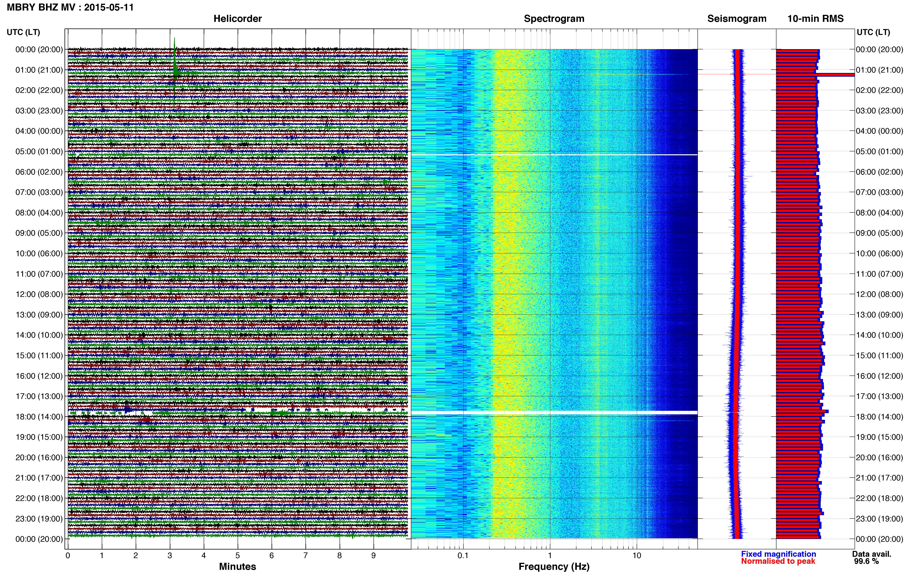Click the '9' minutes tick label
This screenshot has width=924, height=578.
(x=373, y=555)
